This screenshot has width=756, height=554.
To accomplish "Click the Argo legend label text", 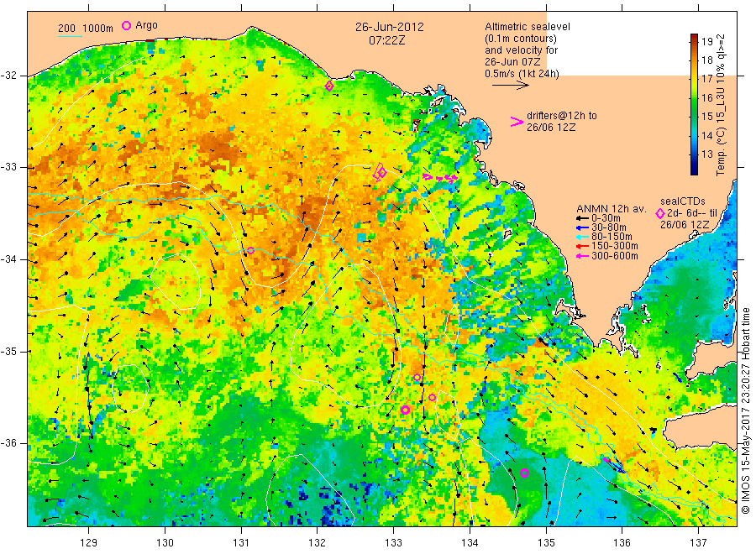I will tap(146, 25).
